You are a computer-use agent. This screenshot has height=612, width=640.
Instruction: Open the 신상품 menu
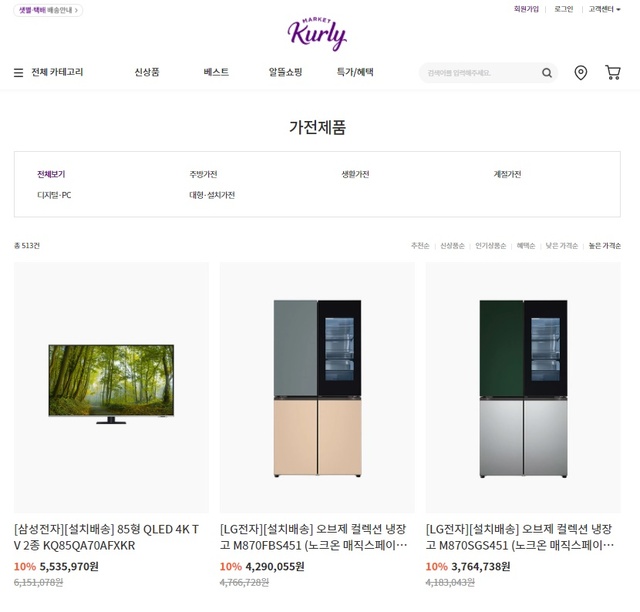147,72
